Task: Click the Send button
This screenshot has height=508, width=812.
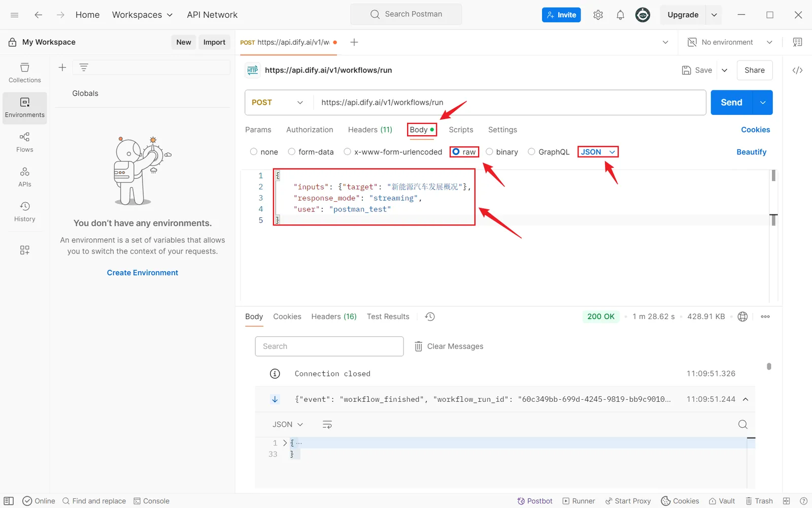Action: click(731, 103)
